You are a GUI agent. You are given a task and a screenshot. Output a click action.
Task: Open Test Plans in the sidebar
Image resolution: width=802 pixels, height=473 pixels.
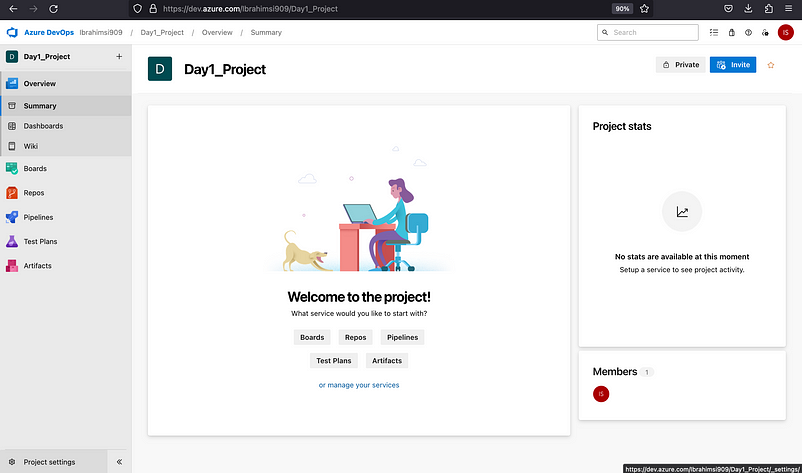[x=65, y=241]
